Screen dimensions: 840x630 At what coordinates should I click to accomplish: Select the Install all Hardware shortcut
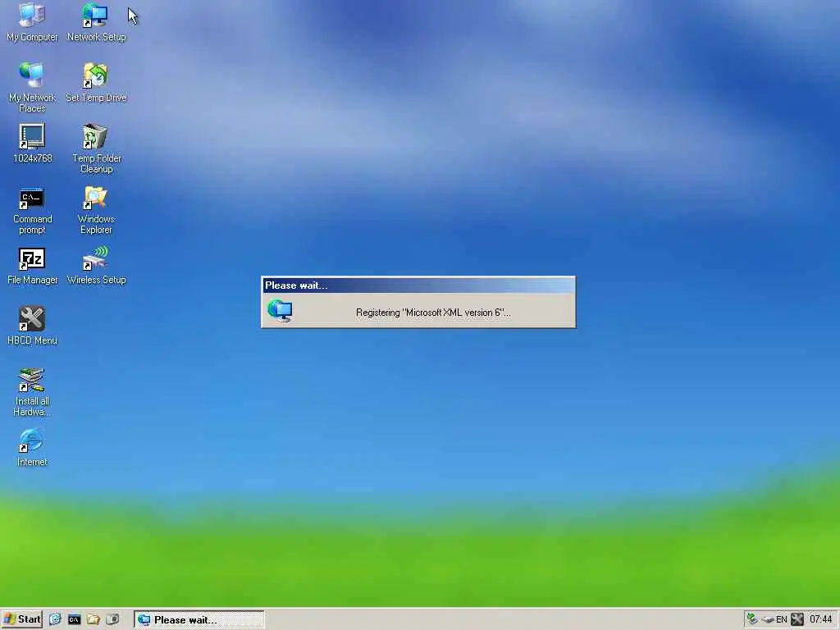point(32,391)
